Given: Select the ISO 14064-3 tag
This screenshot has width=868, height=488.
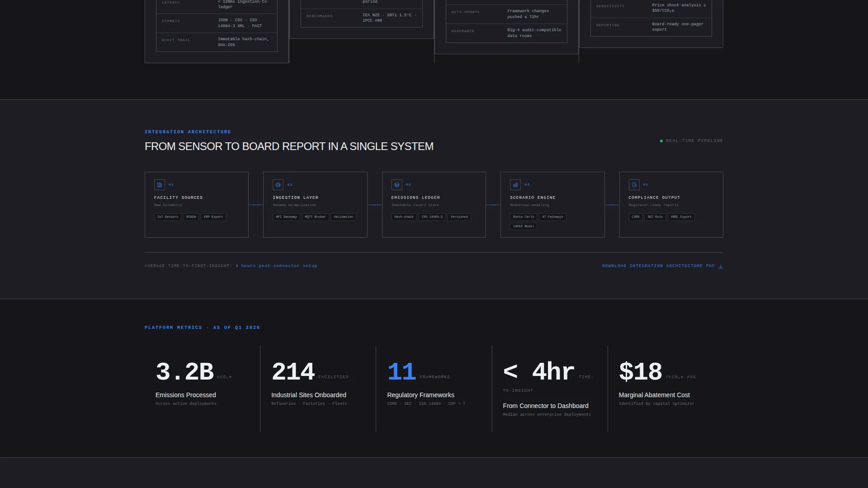Looking at the screenshot, I should [432, 217].
